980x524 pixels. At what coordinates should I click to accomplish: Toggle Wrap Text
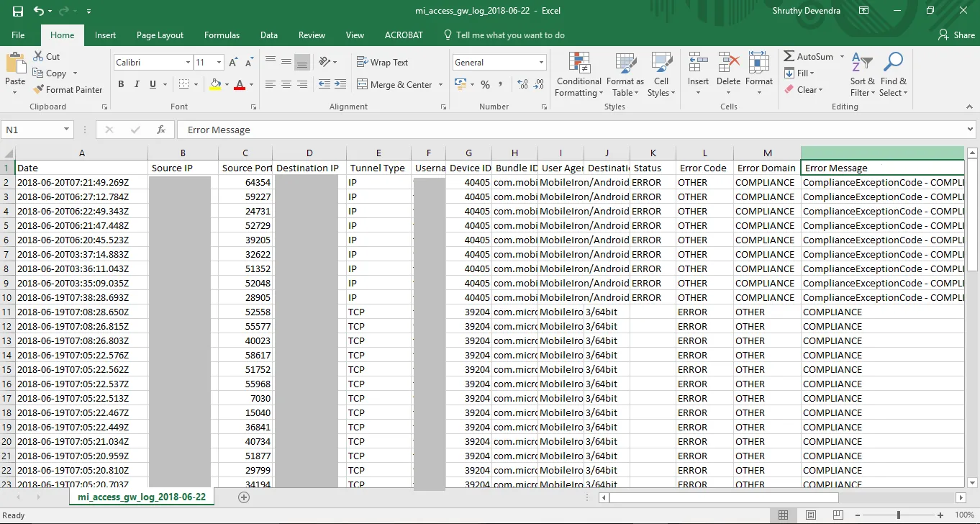point(383,62)
